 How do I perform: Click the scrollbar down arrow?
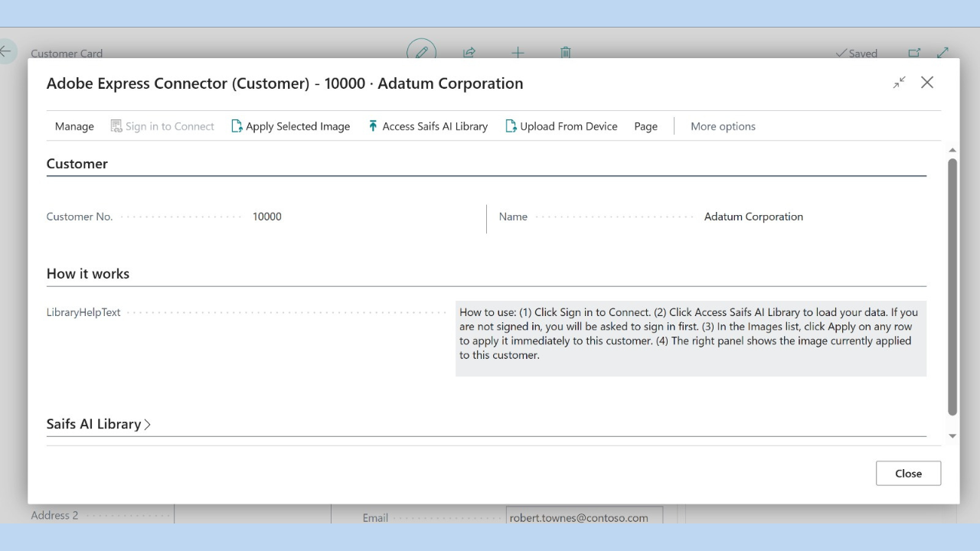[952, 436]
